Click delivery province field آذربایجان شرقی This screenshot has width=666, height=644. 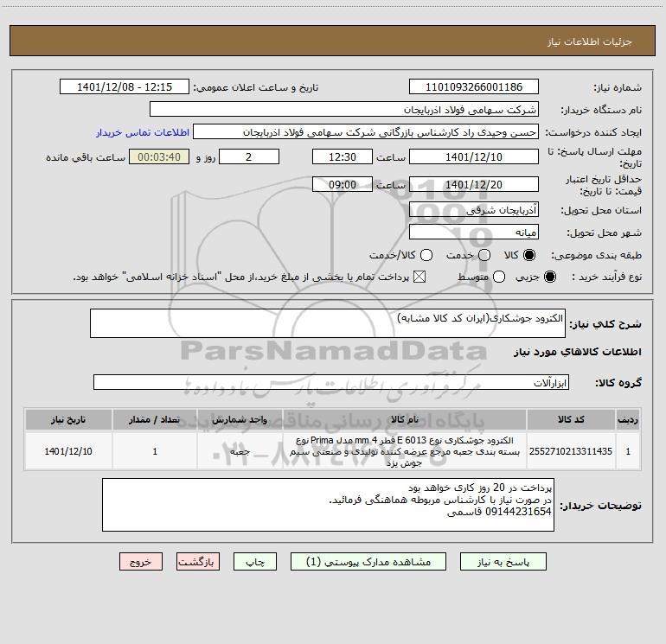point(474,209)
